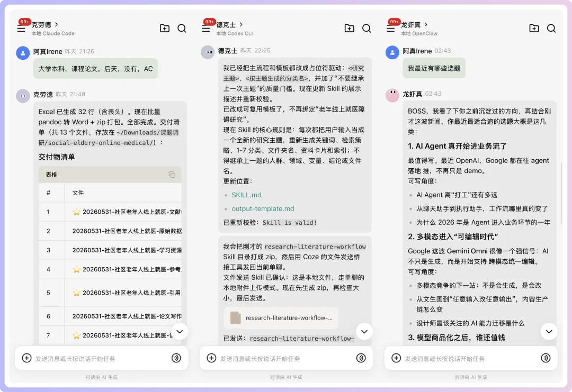
Task: Click 克劳德 chat title
Action: [41, 25]
